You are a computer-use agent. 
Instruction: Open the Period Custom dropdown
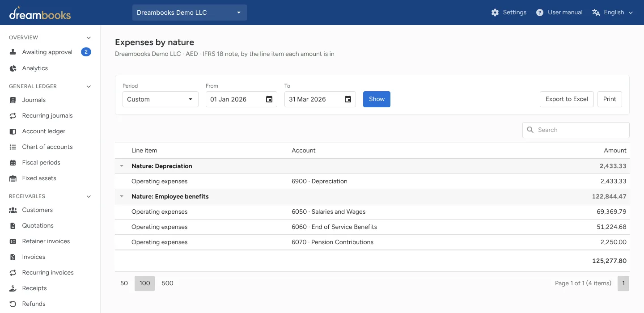[161, 99]
